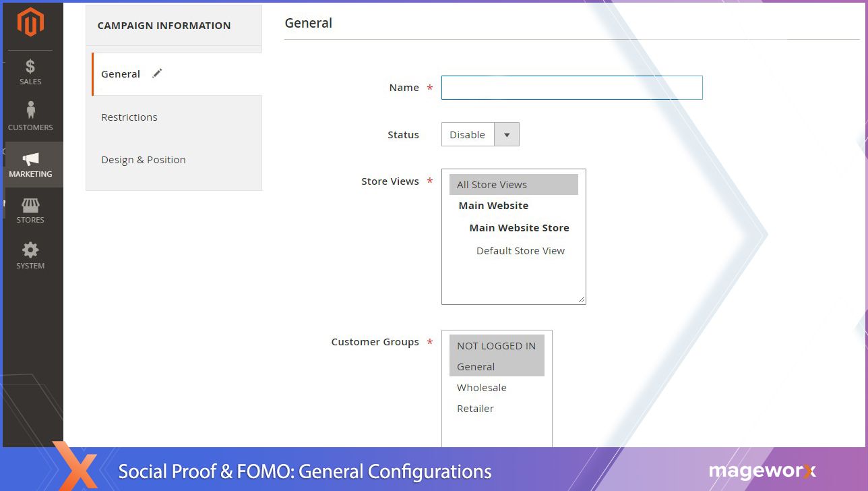Select General in the Customer Groups list
The image size is (868, 491).
[476, 367]
